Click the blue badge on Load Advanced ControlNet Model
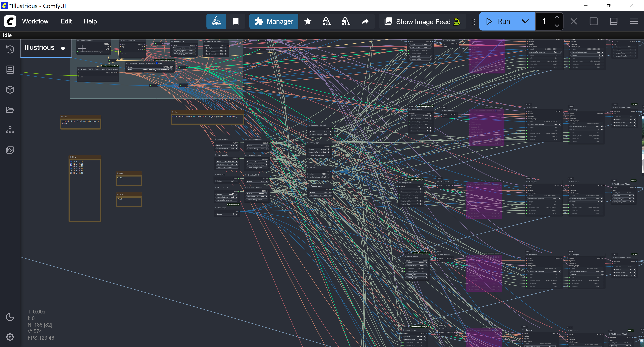This screenshot has width=644, height=347. (157, 63)
